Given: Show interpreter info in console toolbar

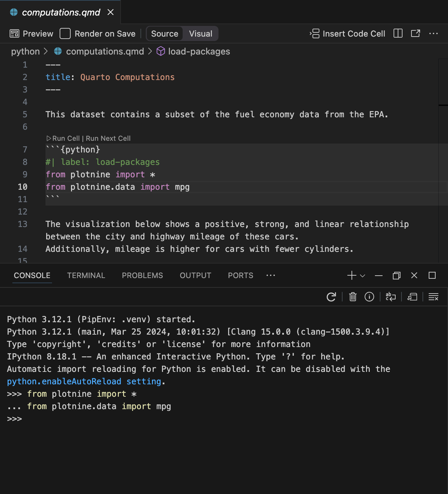Looking at the screenshot, I should tap(369, 297).
